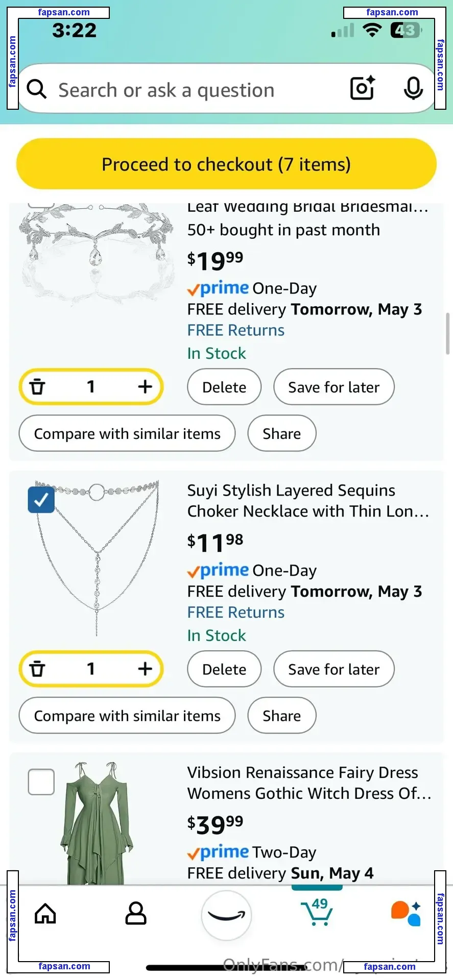Tap the camera lens search icon
Image resolution: width=453 pixels, height=980 pixels.
362,88
